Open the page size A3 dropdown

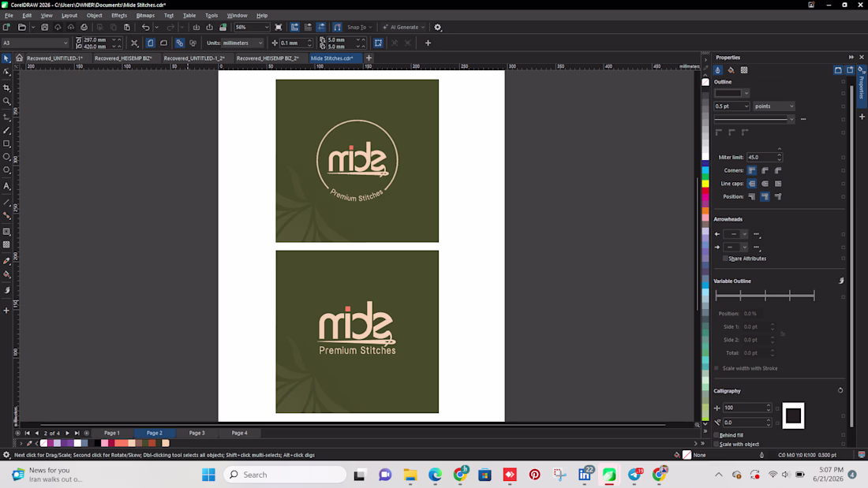point(65,43)
